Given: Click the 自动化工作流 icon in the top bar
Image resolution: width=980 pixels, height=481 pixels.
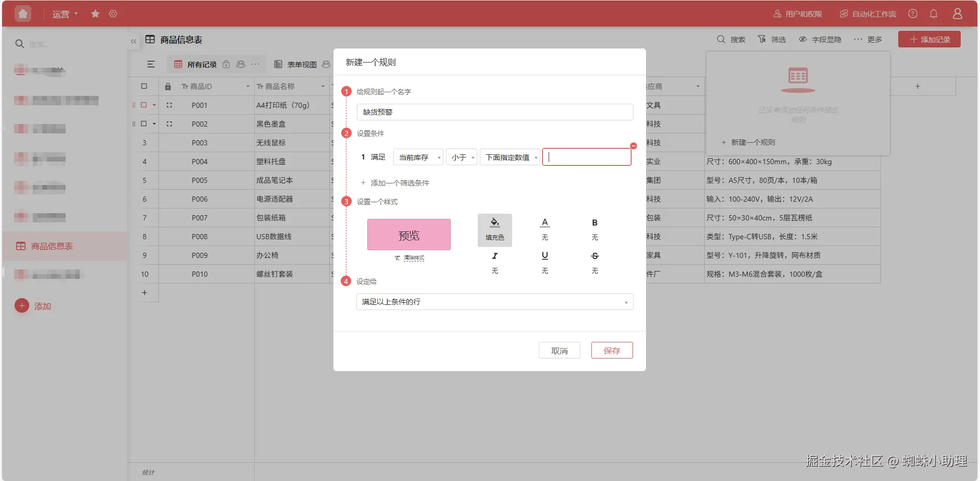Looking at the screenshot, I should 844,14.
